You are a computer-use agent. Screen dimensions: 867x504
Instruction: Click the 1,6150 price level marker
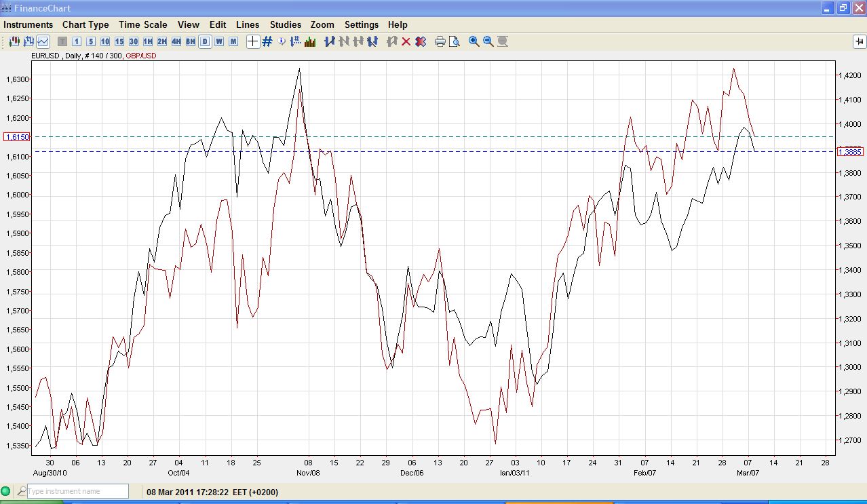pos(16,137)
